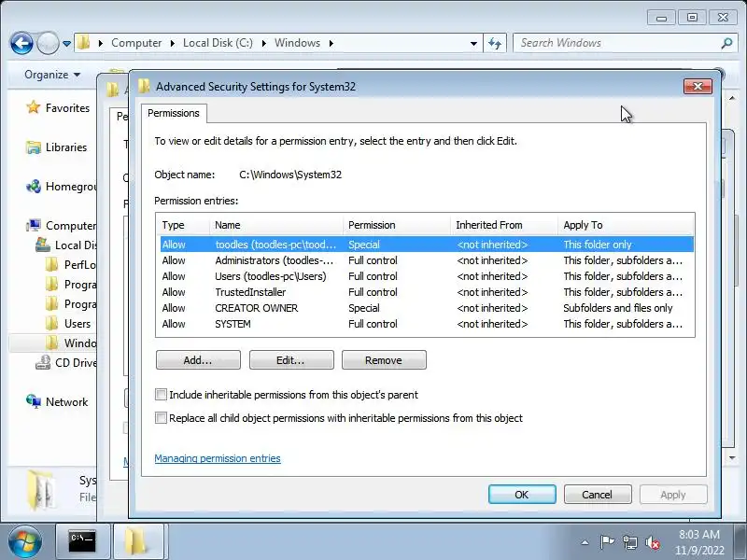Show hidden icons in system tray
This screenshot has width=747, height=560.
pos(585,542)
